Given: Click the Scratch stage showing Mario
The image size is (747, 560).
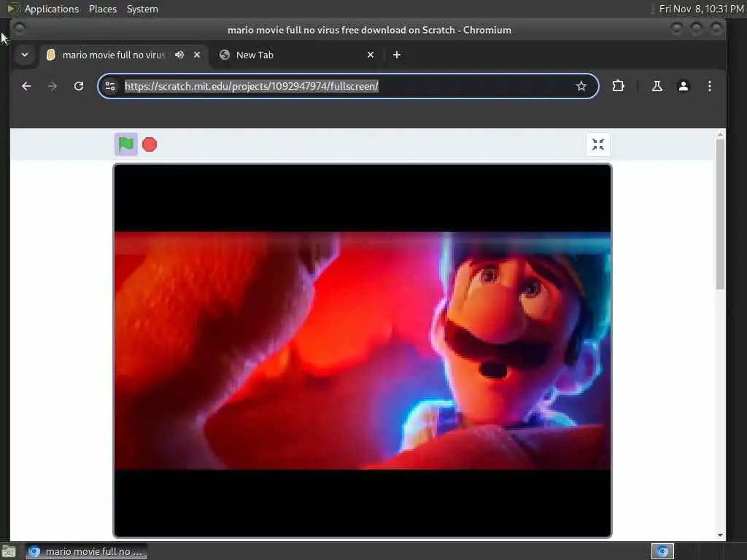Looking at the screenshot, I should (x=362, y=351).
